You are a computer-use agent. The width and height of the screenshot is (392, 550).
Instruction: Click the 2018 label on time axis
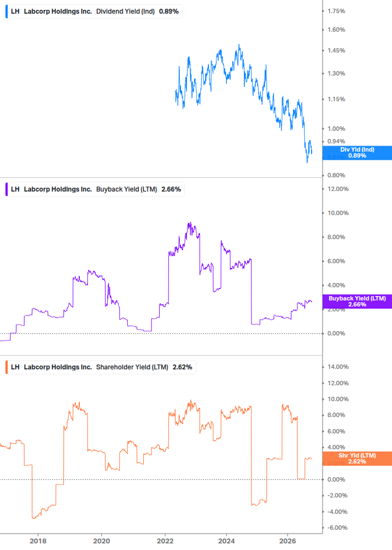pos(38,541)
